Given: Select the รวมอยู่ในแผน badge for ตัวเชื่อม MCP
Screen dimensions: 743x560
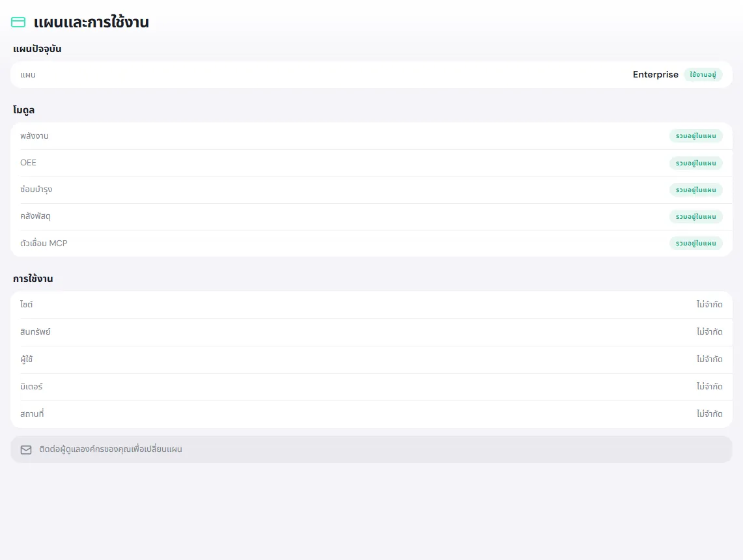Looking at the screenshot, I should (695, 243).
